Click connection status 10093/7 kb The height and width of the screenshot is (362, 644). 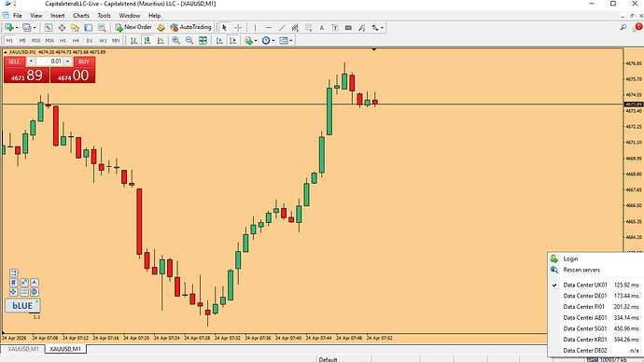(x=613, y=359)
